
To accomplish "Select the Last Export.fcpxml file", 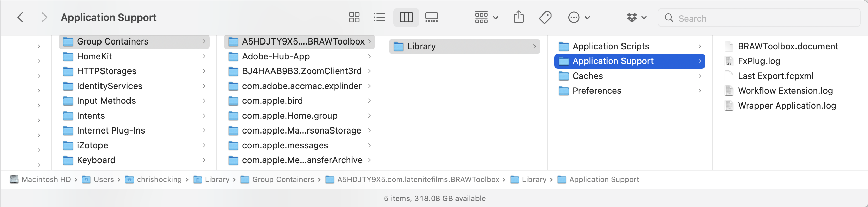I will 775,76.
